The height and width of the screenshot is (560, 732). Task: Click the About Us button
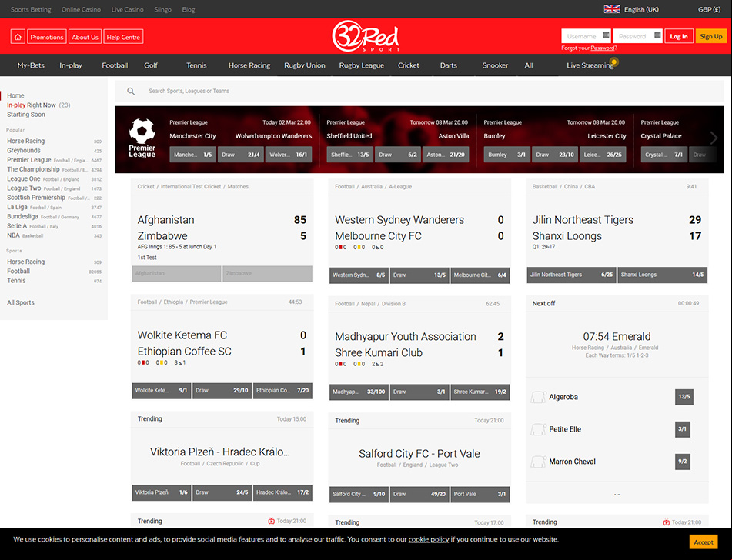point(85,37)
